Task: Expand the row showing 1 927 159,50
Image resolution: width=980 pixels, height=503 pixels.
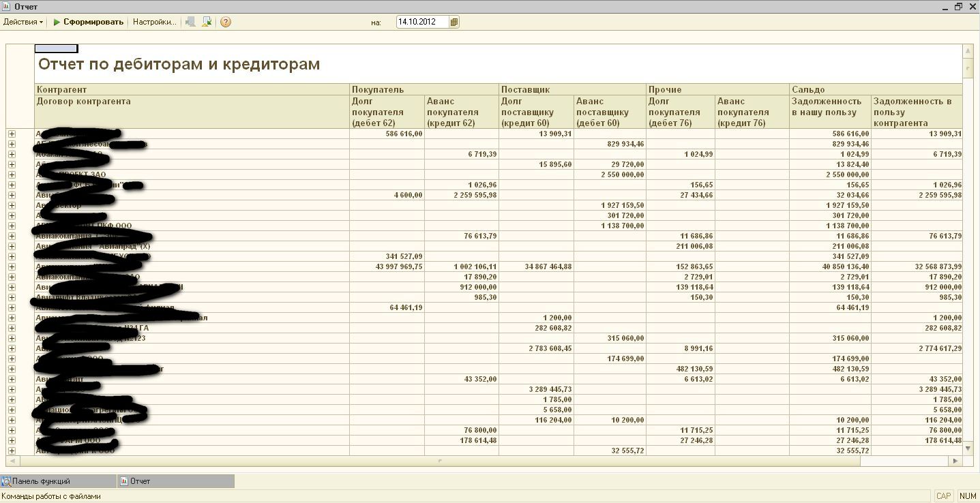Action: pos(12,205)
